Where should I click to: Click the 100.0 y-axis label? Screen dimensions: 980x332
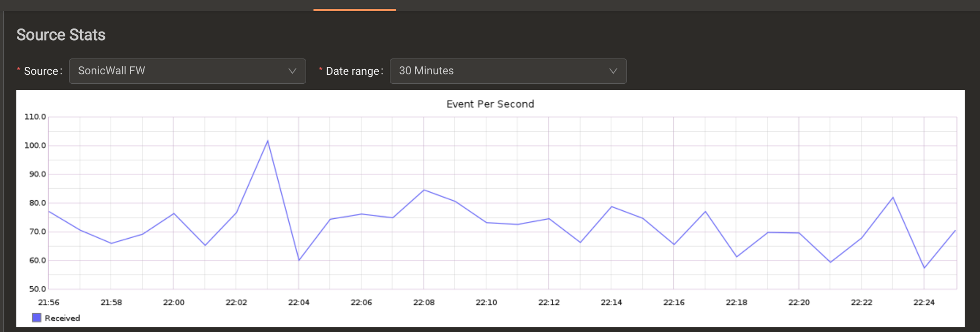pos(35,145)
